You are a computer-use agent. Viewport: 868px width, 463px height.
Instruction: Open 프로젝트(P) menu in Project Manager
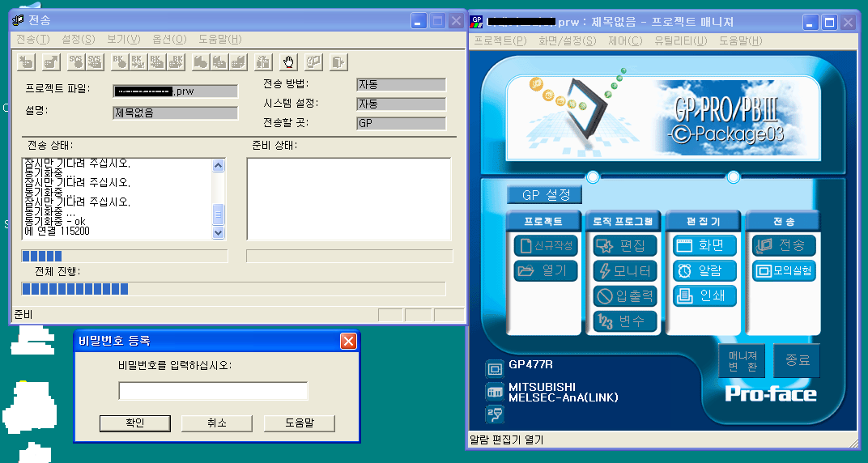(500, 41)
